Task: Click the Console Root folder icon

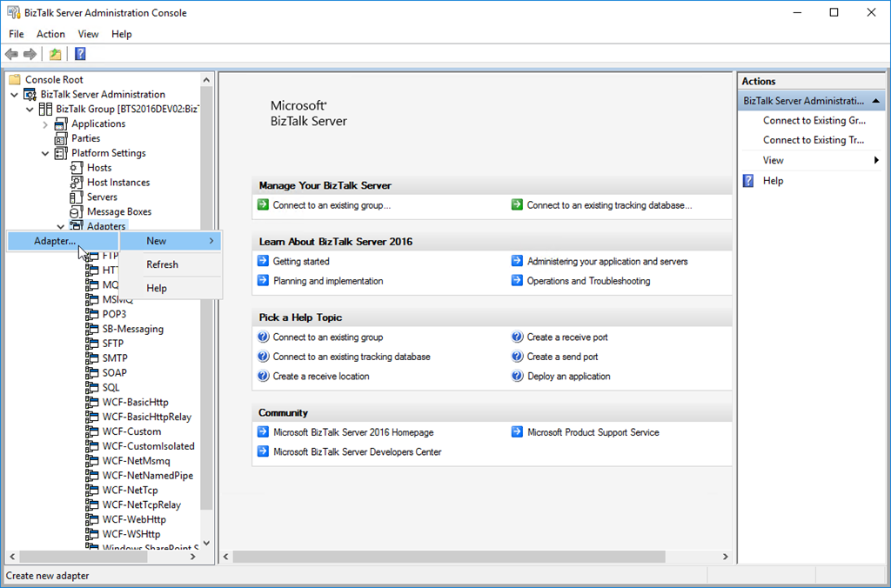Action: pyautogui.click(x=15, y=79)
